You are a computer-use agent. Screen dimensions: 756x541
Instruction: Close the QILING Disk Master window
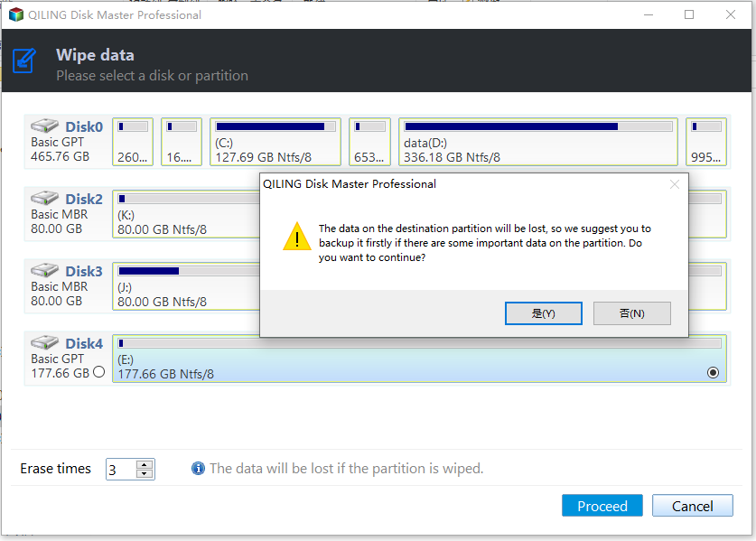coord(731,15)
